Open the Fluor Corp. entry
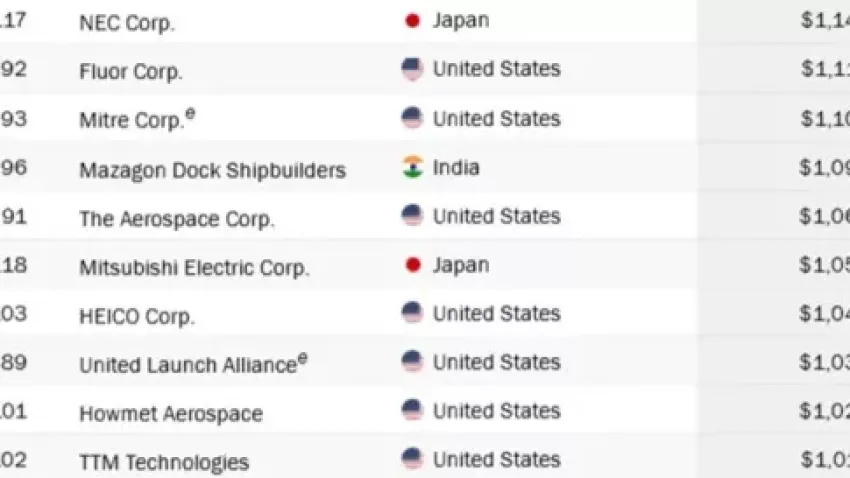Image resolution: width=850 pixels, height=478 pixels. click(x=131, y=72)
